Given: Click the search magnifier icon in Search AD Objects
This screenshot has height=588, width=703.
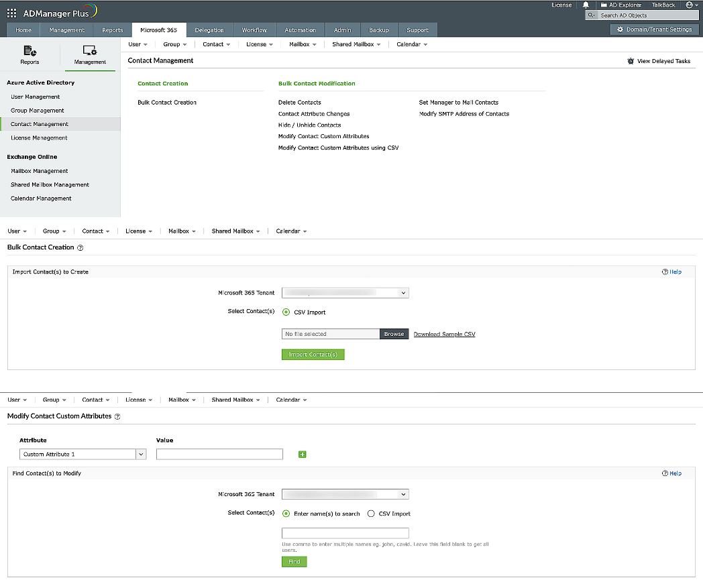Looking at the screenshot, I should 592,15.
